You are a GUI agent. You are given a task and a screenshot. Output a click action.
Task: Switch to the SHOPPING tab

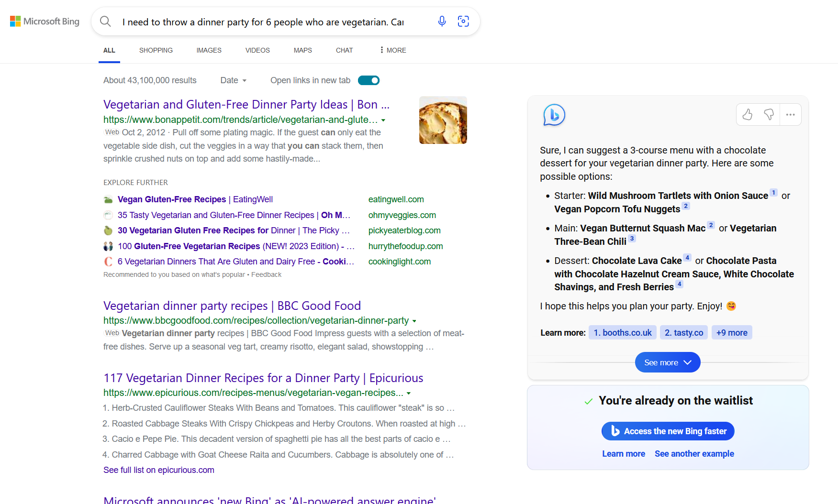156,50
